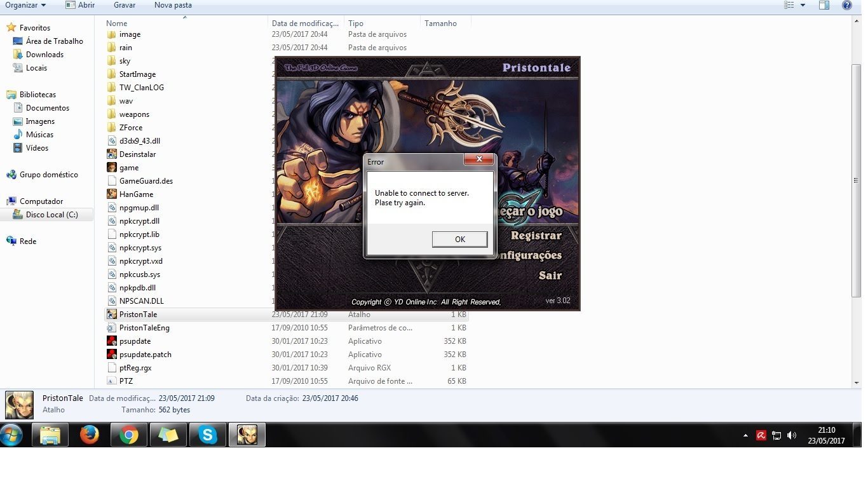Select the PristonTale shortcut icon
868x488 pixels.
[112, 315]
